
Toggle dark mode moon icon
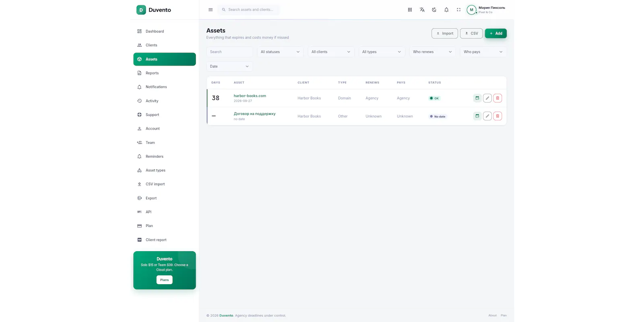click(434, 10)
